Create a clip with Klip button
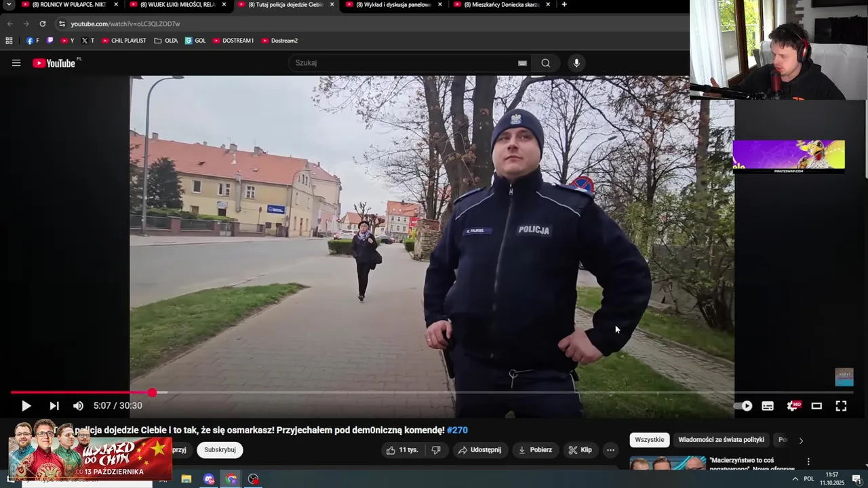868x488 pixels. 580,450
